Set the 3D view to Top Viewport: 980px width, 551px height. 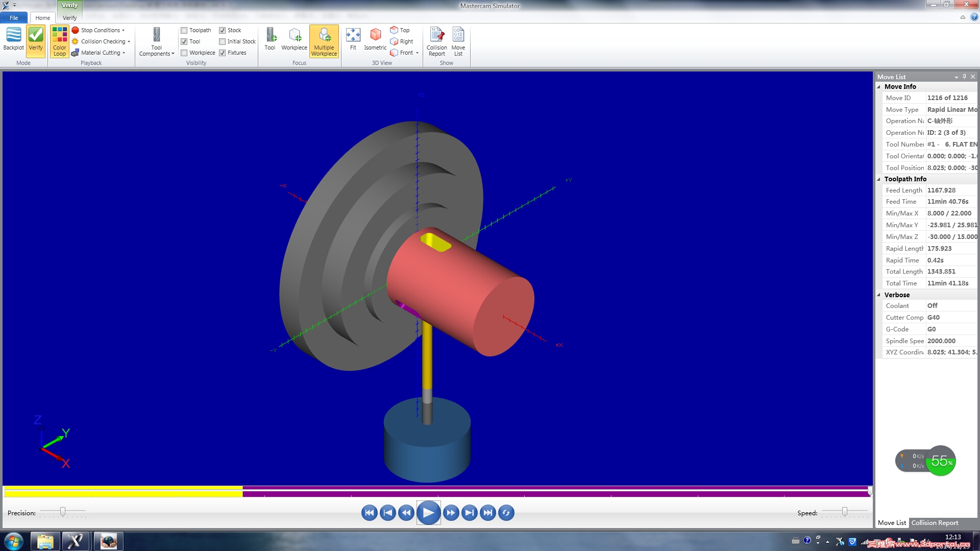(x=400, y=30)
